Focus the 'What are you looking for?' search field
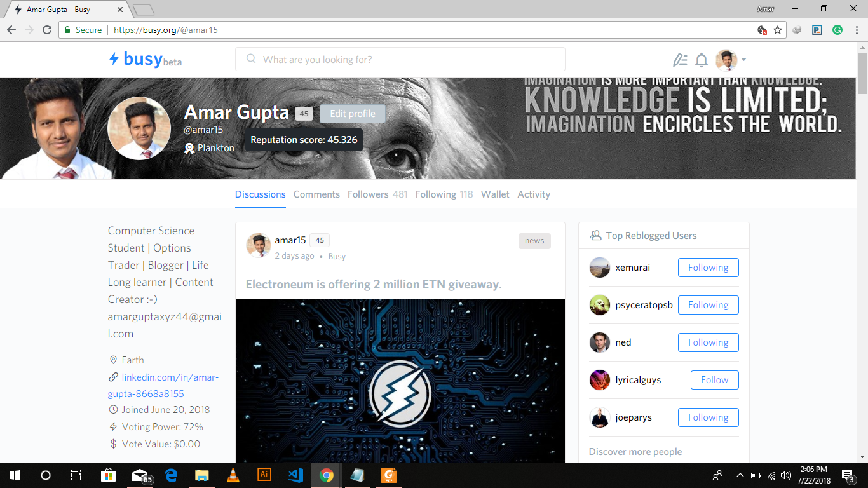 pyautogui.click(x=400, y=59)
